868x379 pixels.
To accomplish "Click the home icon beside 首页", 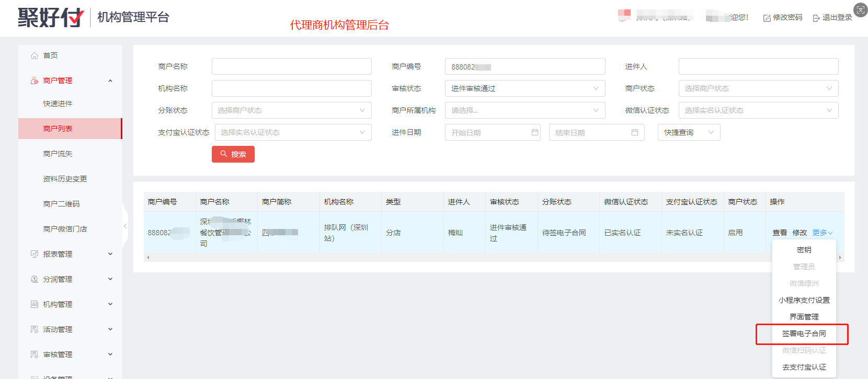I will (35, 55).
